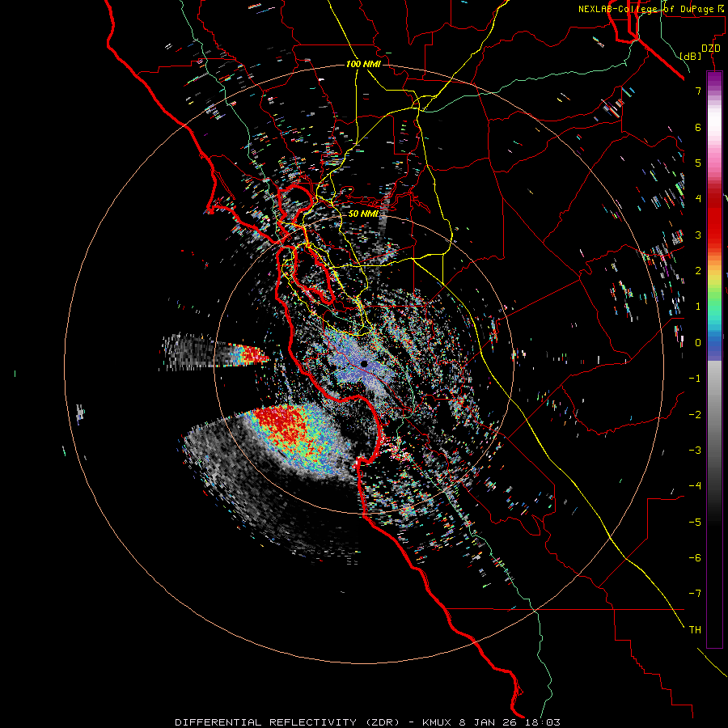Click the '-2' label on color legend
Viewport: 728px width, 728px height.
click(x=695, y=414)
